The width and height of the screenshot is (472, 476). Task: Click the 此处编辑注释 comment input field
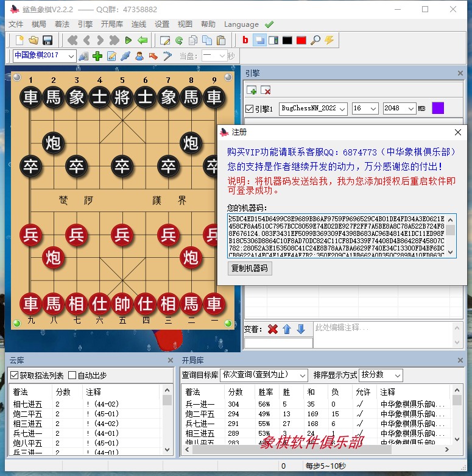point(384,335)
